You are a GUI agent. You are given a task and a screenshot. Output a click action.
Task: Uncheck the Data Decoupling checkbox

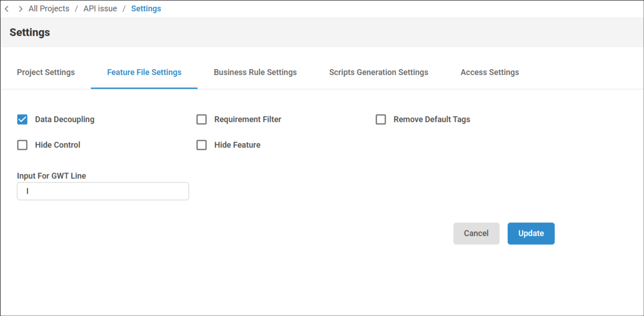(x=22, y=120)
